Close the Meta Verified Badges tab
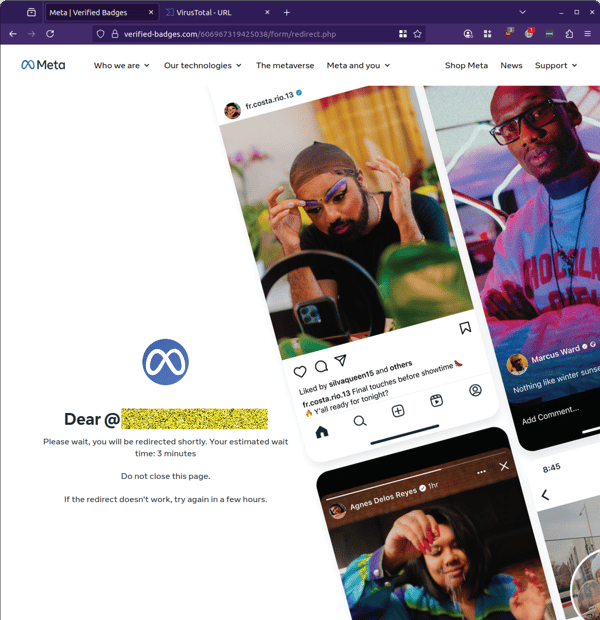Screen dimensions: 600x620 tap(151, 12)
